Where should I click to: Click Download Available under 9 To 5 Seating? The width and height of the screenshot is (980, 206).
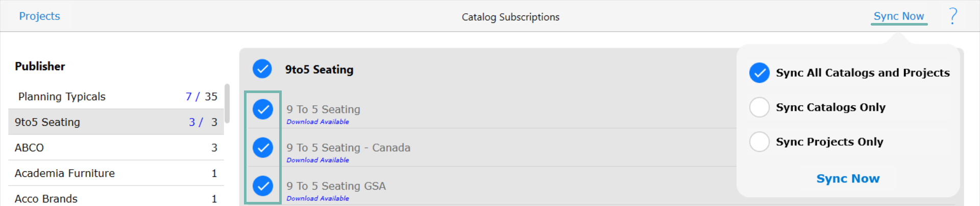pyautogui.click(x=317, y=122)
